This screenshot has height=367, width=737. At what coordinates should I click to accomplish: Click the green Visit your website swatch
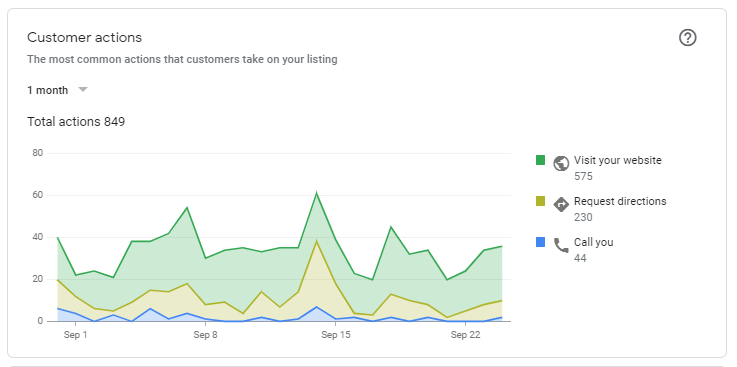[x=541, y=160]
